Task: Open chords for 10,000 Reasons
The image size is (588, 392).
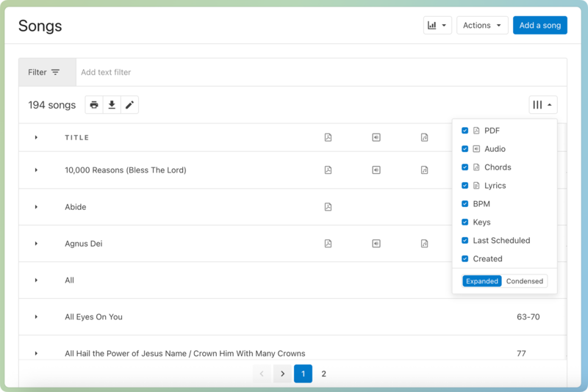Action: pyautogui.click(x=424, y=170)
